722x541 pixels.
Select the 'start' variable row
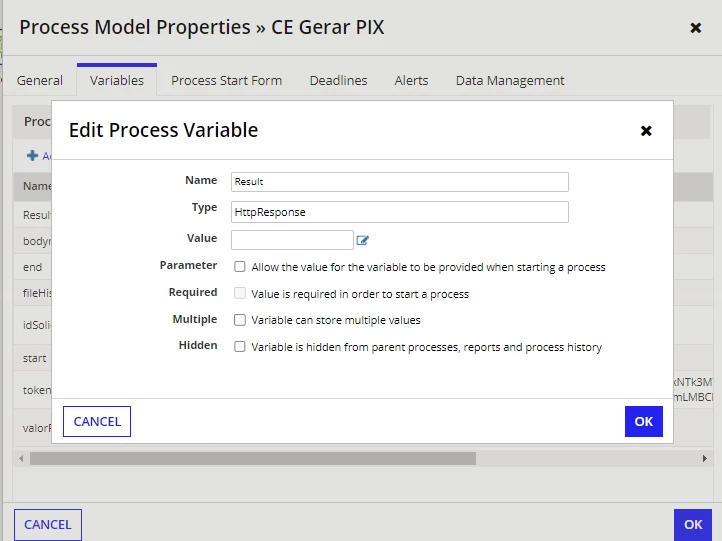click(x=35, y=358)
